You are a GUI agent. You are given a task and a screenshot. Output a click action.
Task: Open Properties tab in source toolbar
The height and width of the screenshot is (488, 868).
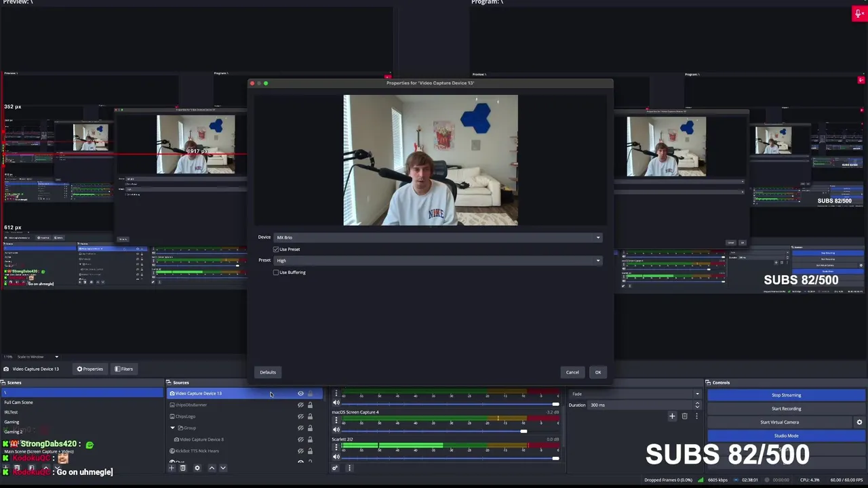[x=90, y=369]
